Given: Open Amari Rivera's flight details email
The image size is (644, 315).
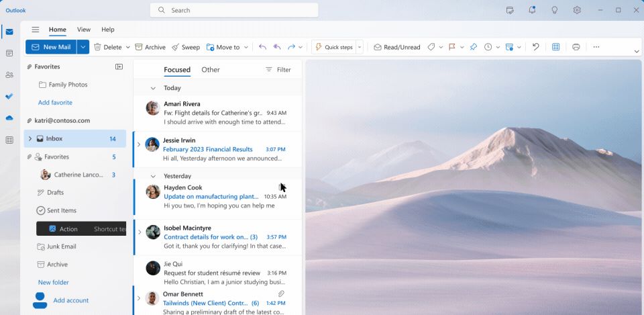Looking at the screenshot, I should click(217, 113).
